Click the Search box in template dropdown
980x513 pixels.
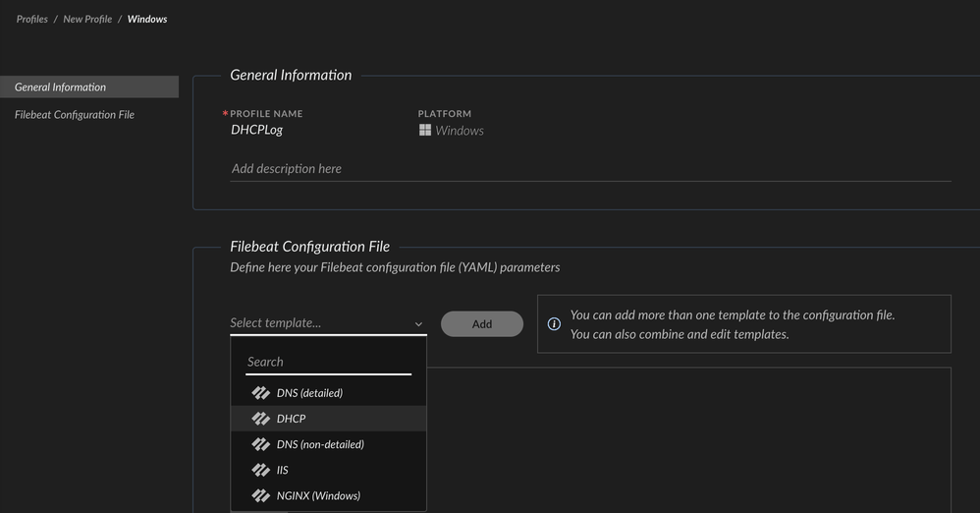328,362
